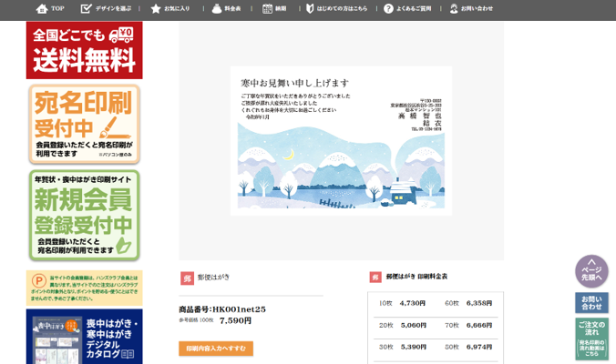Open the green ご注文の流れ side button
Image resolution: width=616 pixels, height=364 pixels.
point(591,338)
